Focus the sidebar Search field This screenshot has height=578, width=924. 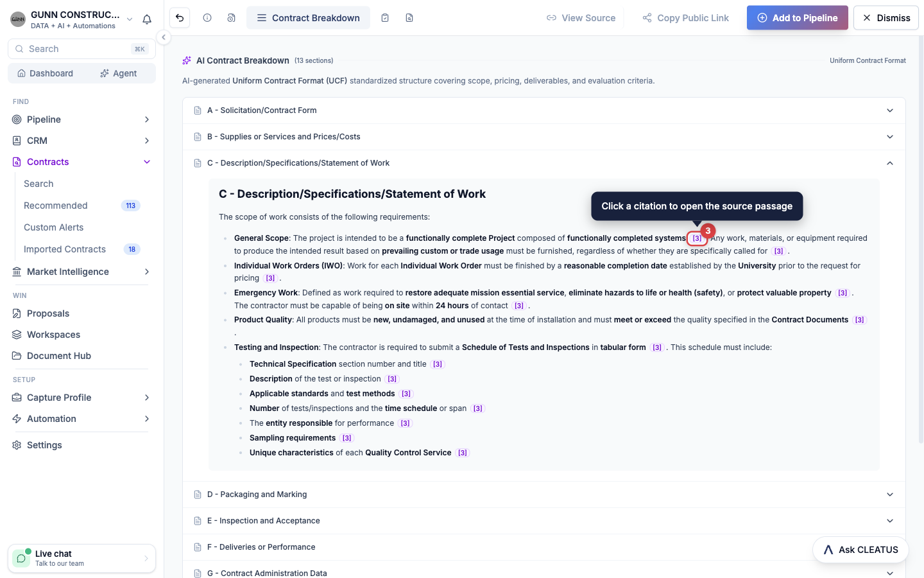81,49
